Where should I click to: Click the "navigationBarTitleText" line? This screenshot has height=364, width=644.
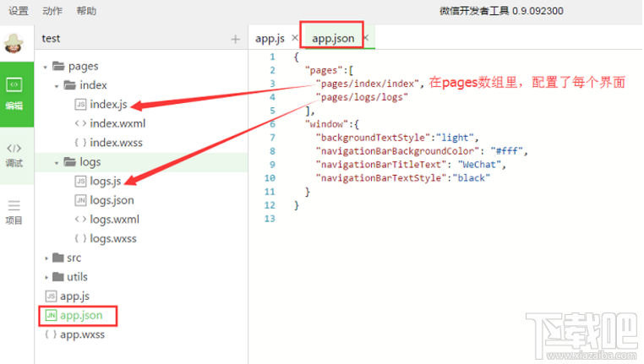[x=411, y=165]
